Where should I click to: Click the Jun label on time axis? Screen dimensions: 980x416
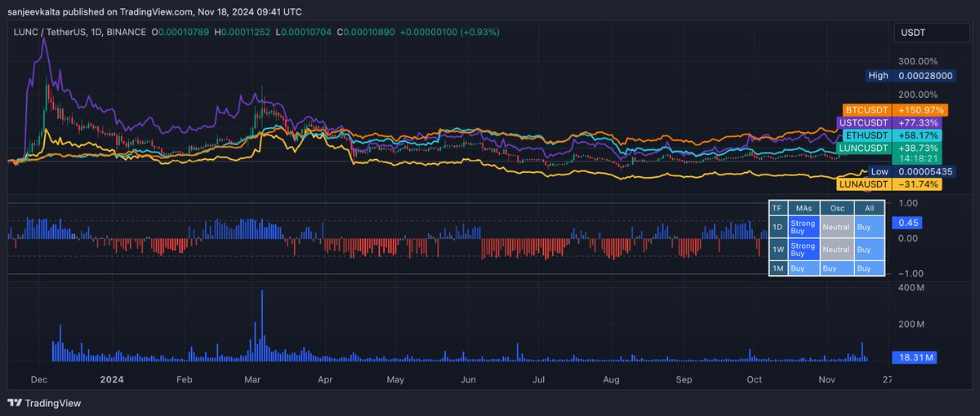coord(469,379)
